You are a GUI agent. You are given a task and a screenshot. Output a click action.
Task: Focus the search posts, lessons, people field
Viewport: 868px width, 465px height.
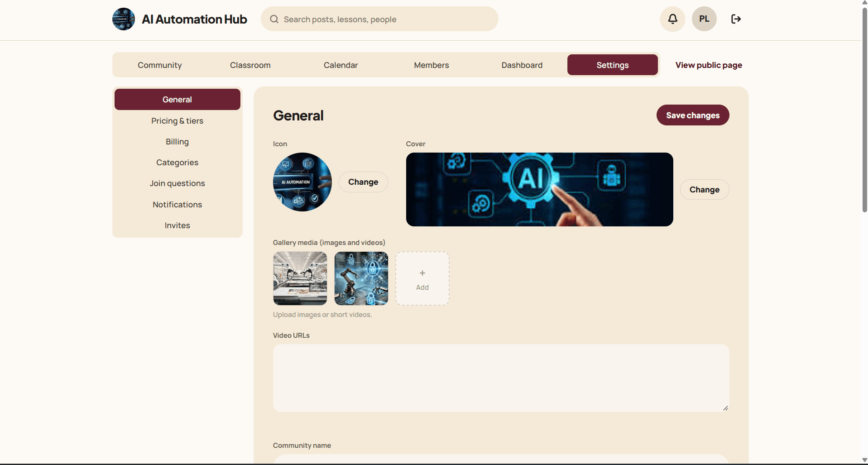pyautogui.click(x=379, y=19)
